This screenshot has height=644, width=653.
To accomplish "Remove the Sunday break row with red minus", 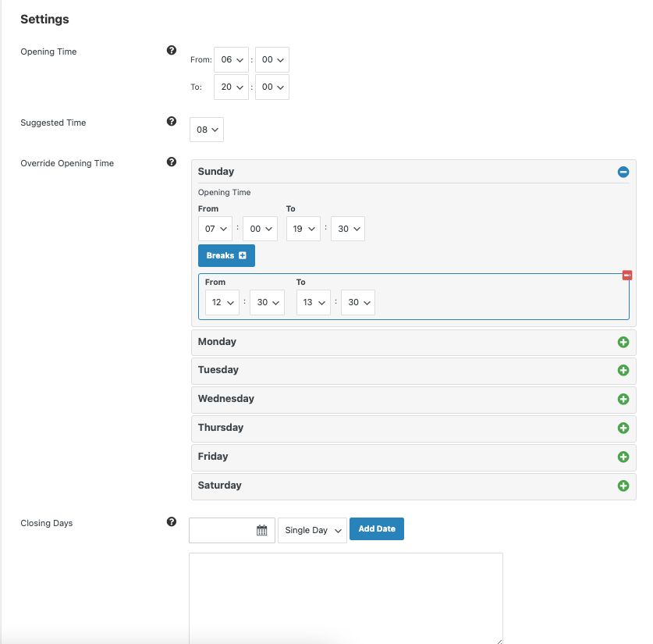I will coord(626,276).
